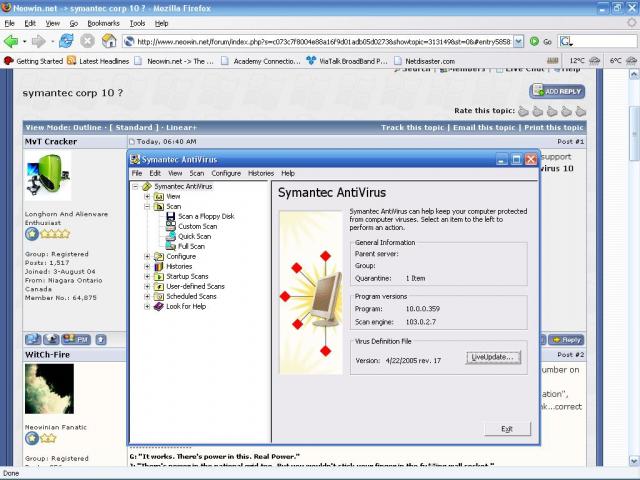The width and height of the screenshot is (640, 480).
Task: Click the green Go icon
Action: (534, 41)
